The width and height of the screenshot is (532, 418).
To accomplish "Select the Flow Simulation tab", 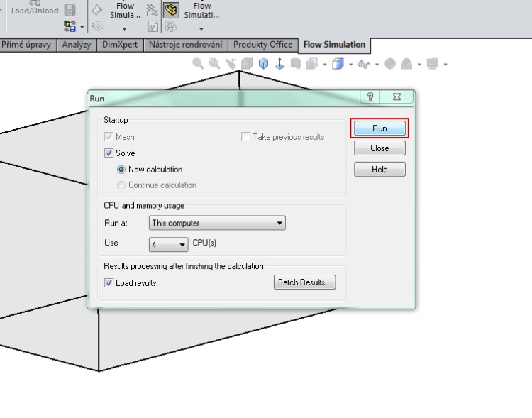I will point(334,45).
